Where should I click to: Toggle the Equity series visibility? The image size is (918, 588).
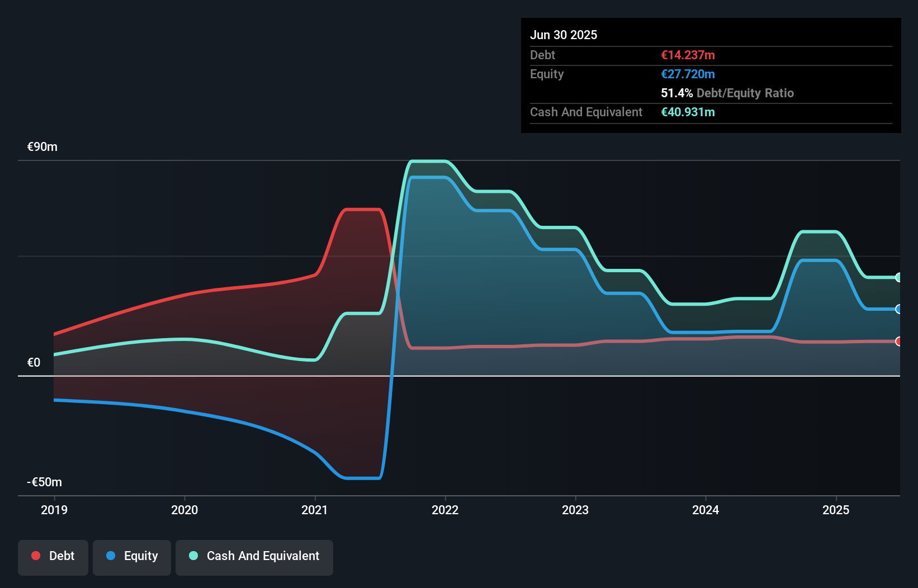131,557
